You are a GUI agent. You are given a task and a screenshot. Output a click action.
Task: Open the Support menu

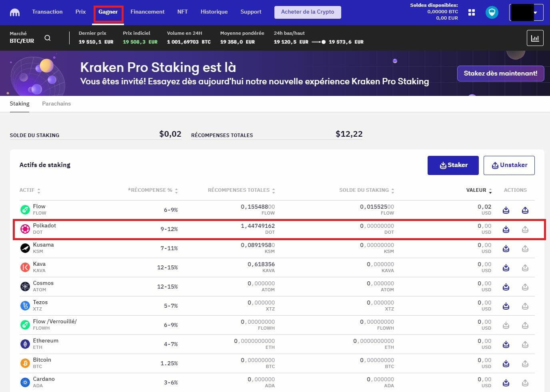[251, 12]
